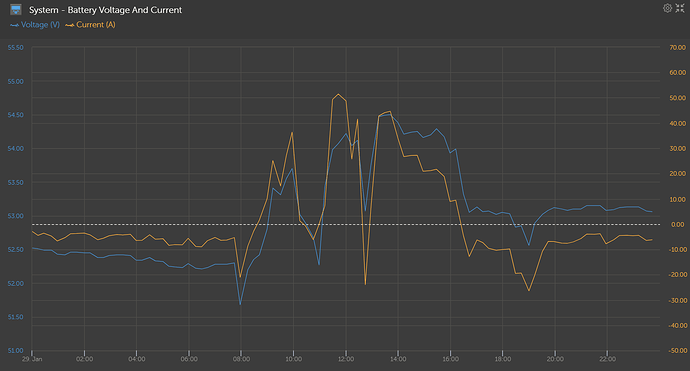Click the '02:00' x-axis label
This screenshot has height=371, width=690.
(84, 359)
